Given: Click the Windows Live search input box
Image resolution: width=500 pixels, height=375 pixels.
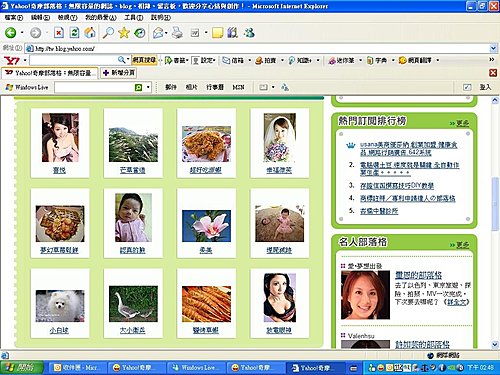Looking at the screenshot, I should (94, 87).
